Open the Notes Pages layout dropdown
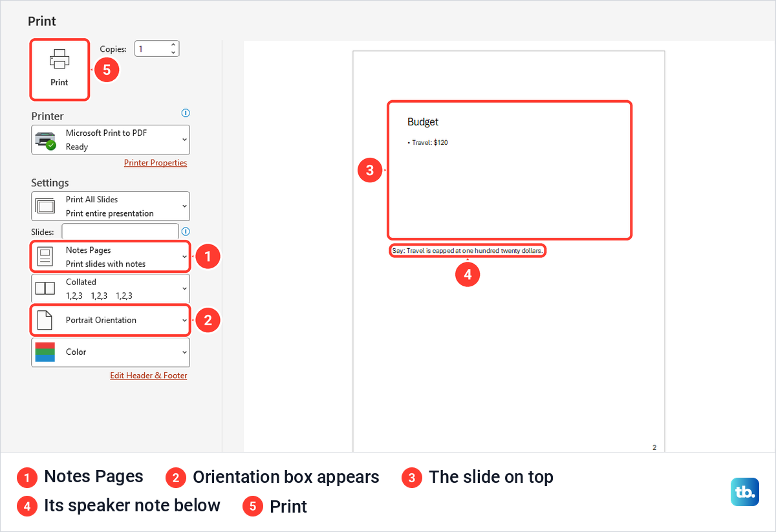 tap(111, 257)
